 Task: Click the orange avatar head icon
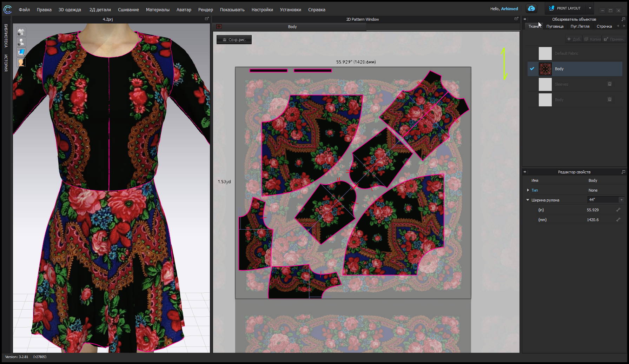pyautogui.click(x=21, y=62)
